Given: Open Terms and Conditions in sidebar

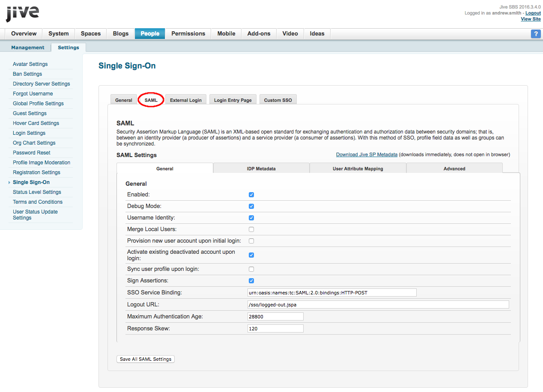Looking at the screenshot, I should tap(38, 202).
